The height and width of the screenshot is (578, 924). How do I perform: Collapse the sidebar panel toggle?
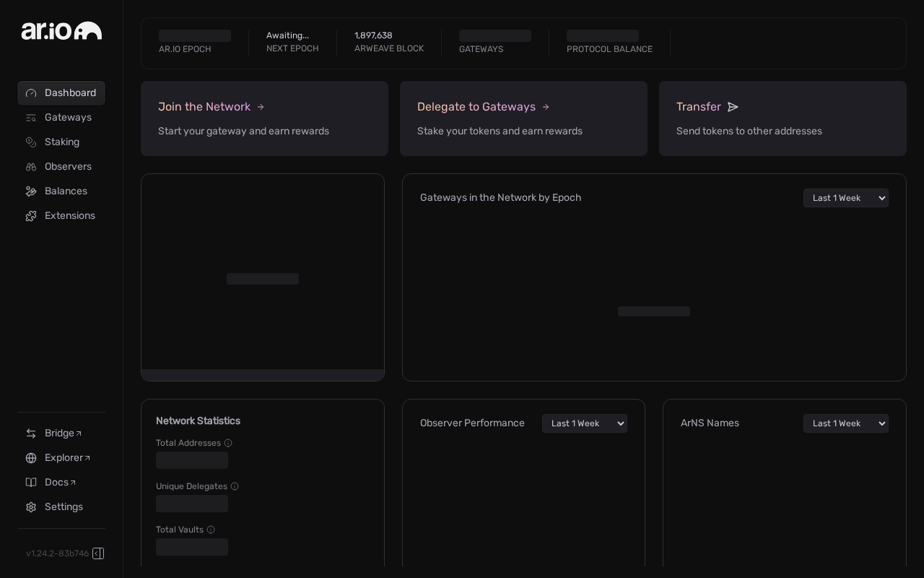98,553
